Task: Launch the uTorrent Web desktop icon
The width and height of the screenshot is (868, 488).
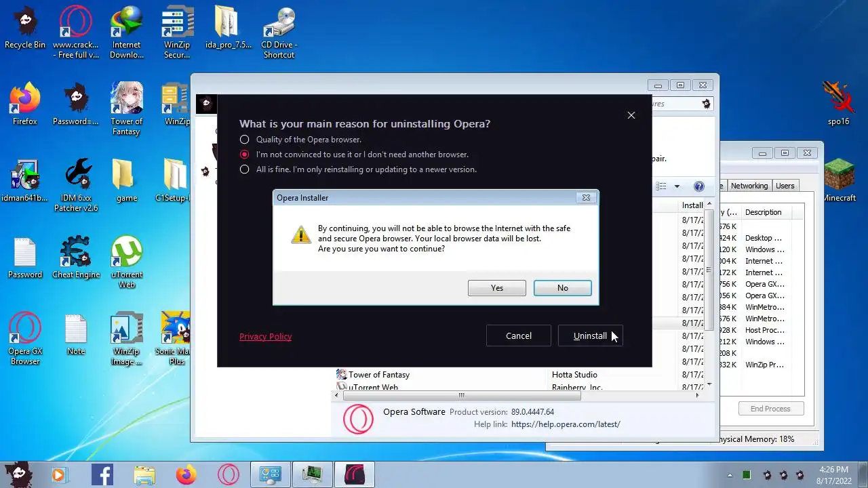Action: [x=126, y=262]
